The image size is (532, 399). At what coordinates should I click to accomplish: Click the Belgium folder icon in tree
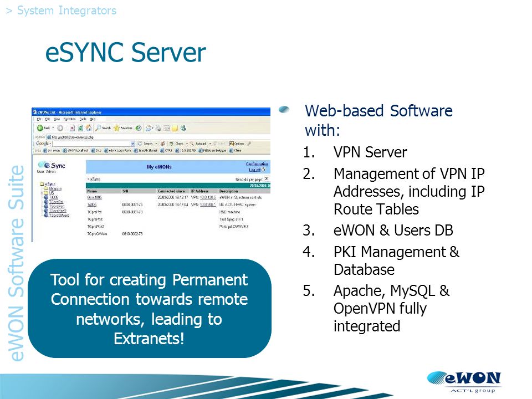tap(46, 188)
